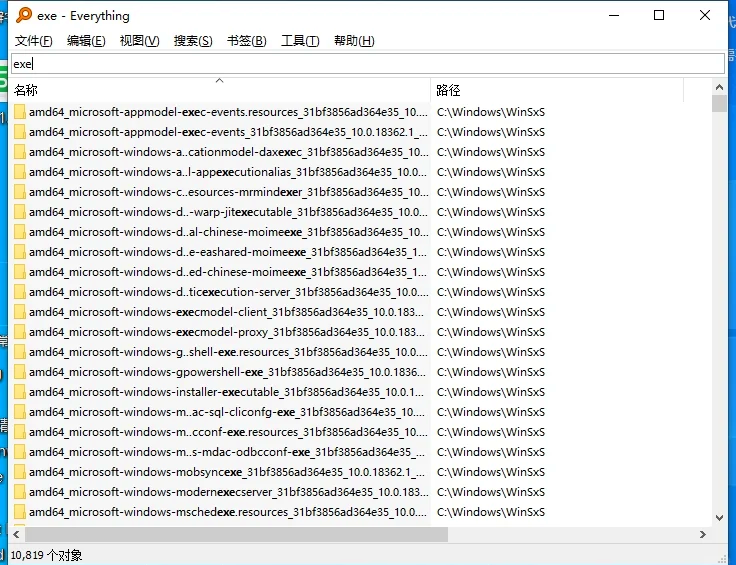Click folder icon of modernexecserver row

point(20,492)
